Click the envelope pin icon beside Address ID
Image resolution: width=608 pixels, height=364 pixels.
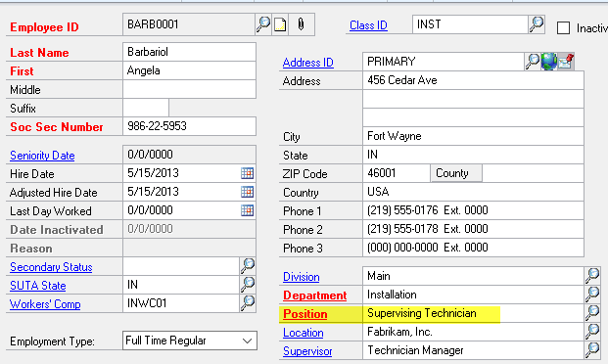566,62
